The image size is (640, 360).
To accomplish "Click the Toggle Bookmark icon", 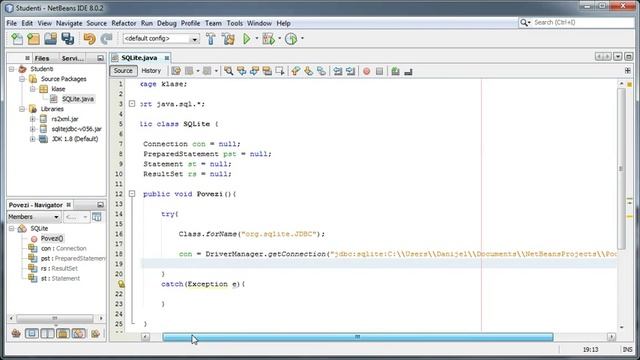I will coord(321,71).
